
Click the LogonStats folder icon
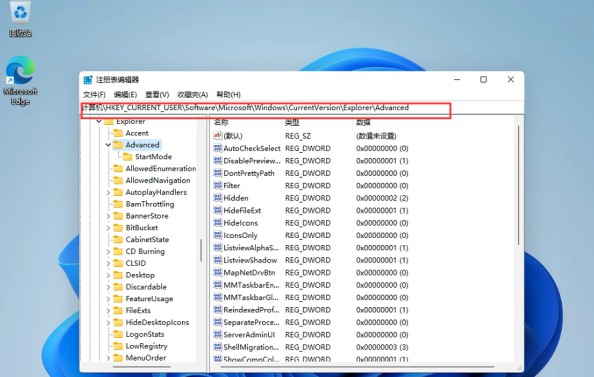point(118,334)
